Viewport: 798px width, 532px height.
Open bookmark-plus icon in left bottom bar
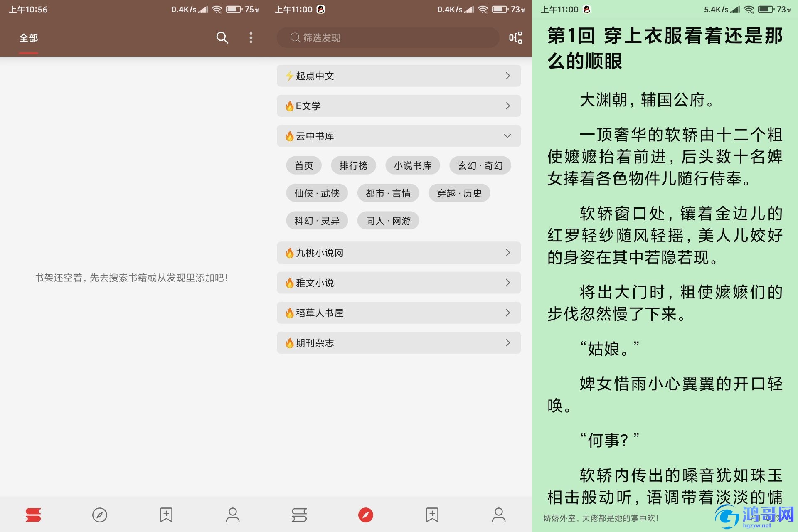166,515
